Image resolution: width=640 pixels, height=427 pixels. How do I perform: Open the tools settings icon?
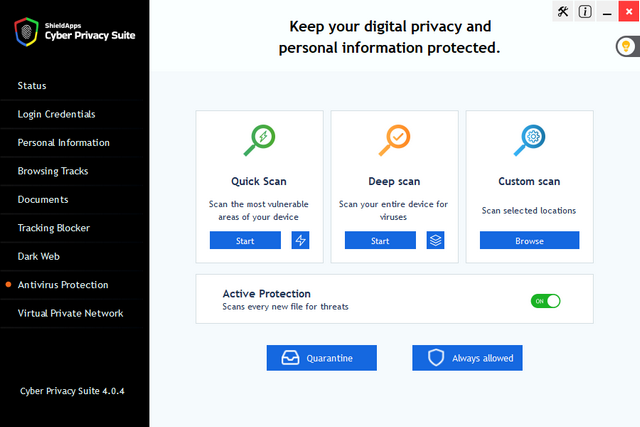pos(562,12)
